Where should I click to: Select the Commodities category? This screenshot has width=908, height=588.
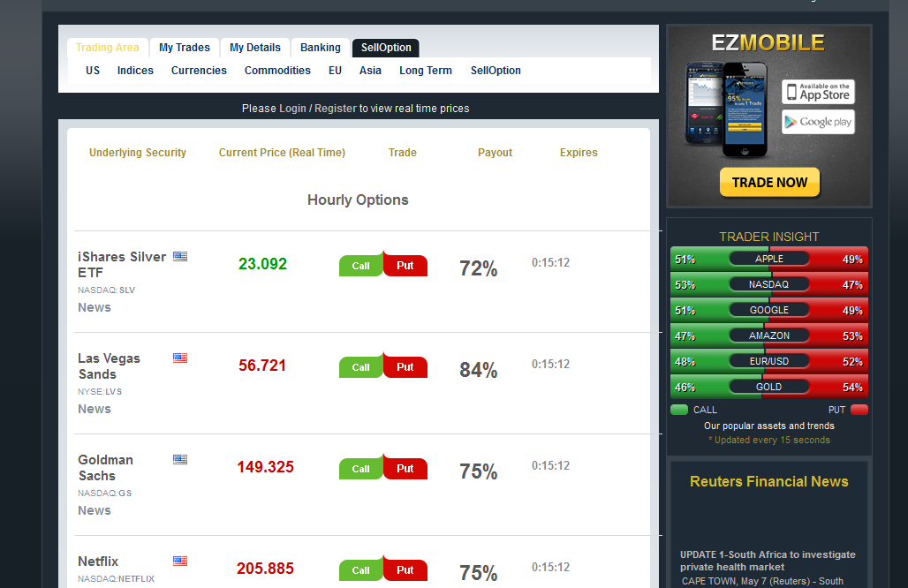tap(277, 71)
